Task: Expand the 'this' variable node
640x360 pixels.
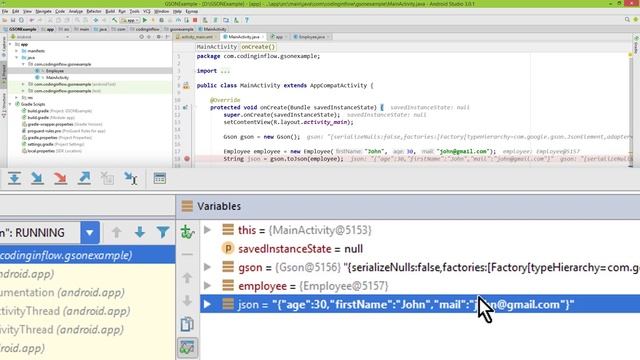Action: click(207, 230)
